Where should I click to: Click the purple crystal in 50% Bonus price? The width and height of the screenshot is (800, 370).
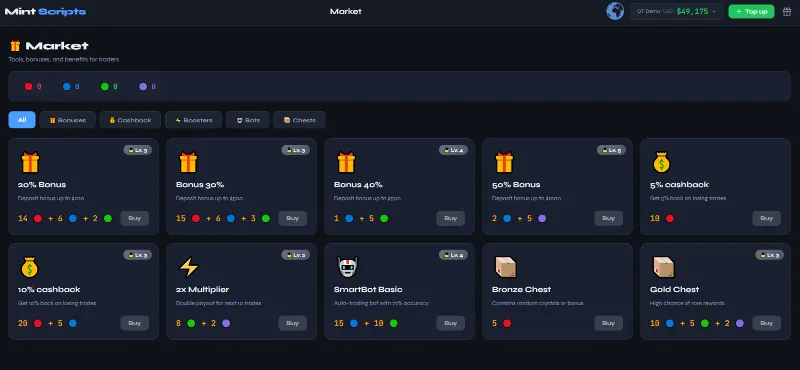pos(542,218)
